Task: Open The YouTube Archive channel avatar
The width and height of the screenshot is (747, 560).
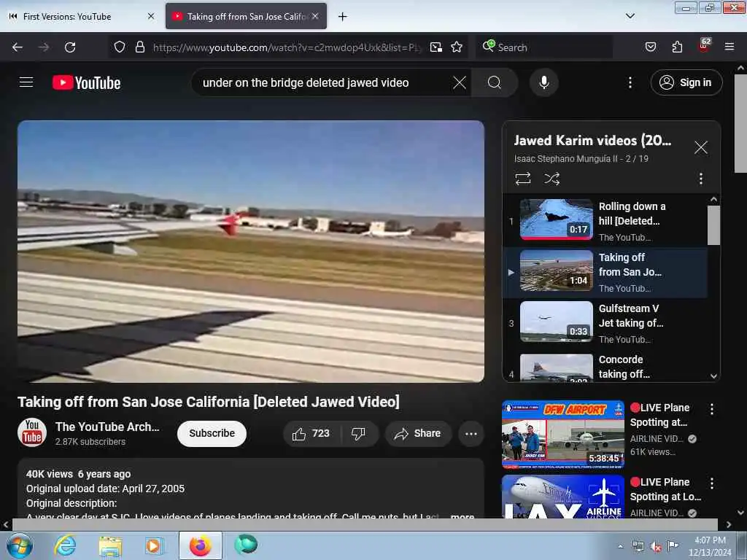Action: (x=32, y=432)
